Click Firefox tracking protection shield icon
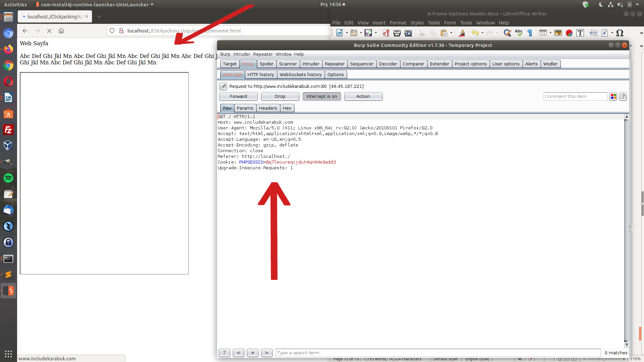644x362 pixels. pos(112,31)
